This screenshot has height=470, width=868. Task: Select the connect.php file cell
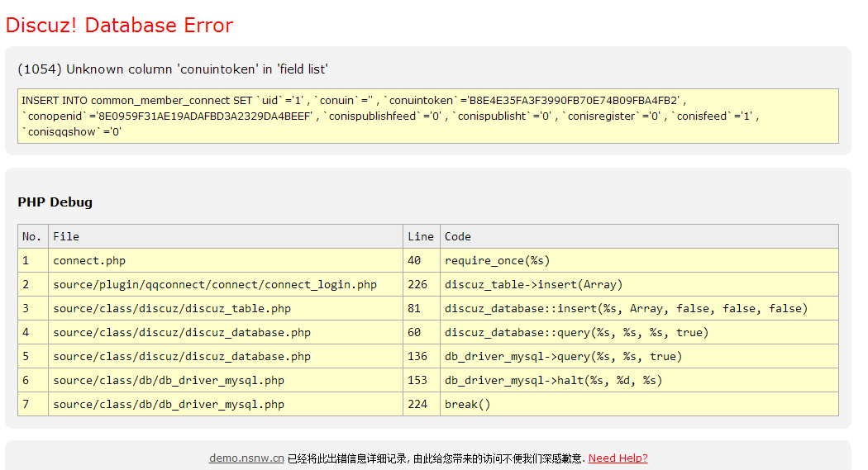[226, 260]
